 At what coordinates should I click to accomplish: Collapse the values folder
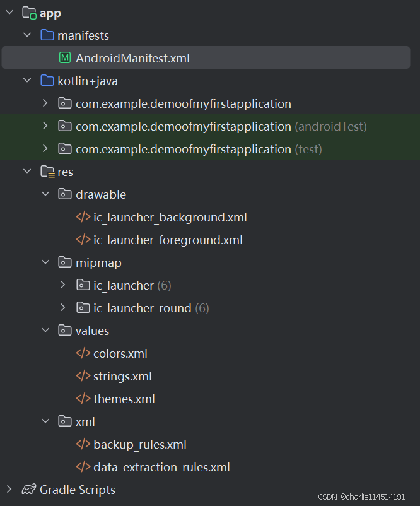[x=45, y=330]
